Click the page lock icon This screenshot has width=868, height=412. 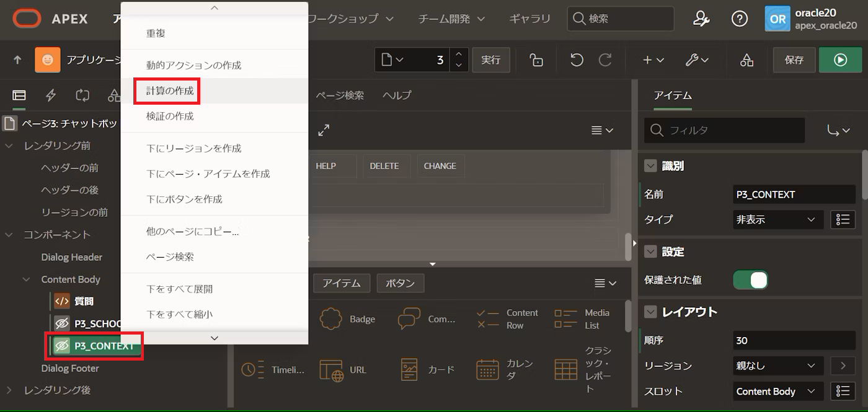tap(536, 60)
